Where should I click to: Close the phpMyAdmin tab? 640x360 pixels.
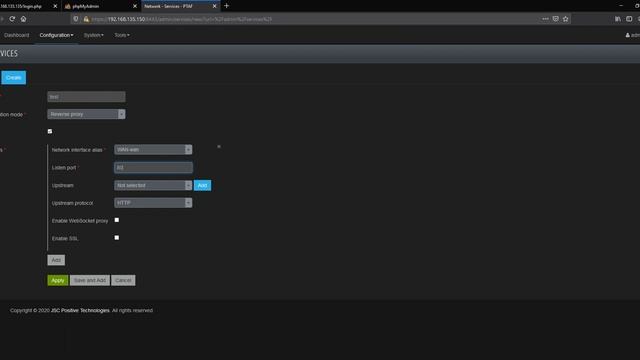click(x=135, y=6)
